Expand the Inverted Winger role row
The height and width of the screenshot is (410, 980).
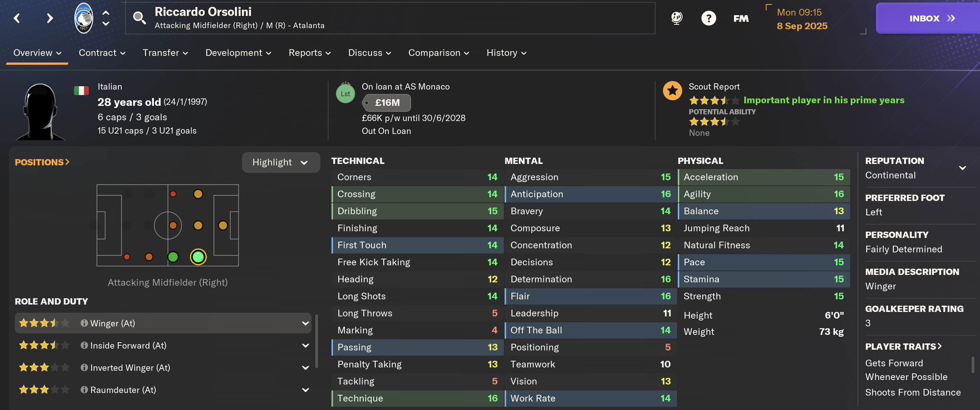click(x=305, y=368)
